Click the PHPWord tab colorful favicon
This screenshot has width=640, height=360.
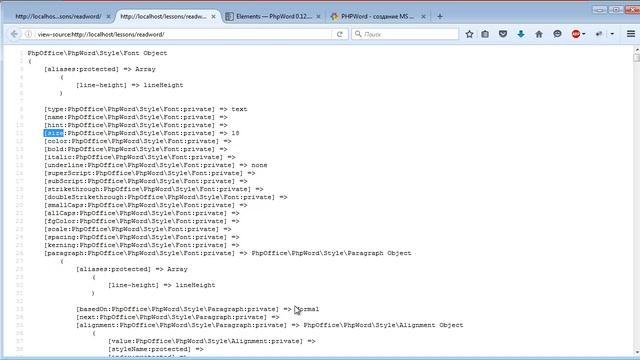(334, 16)
